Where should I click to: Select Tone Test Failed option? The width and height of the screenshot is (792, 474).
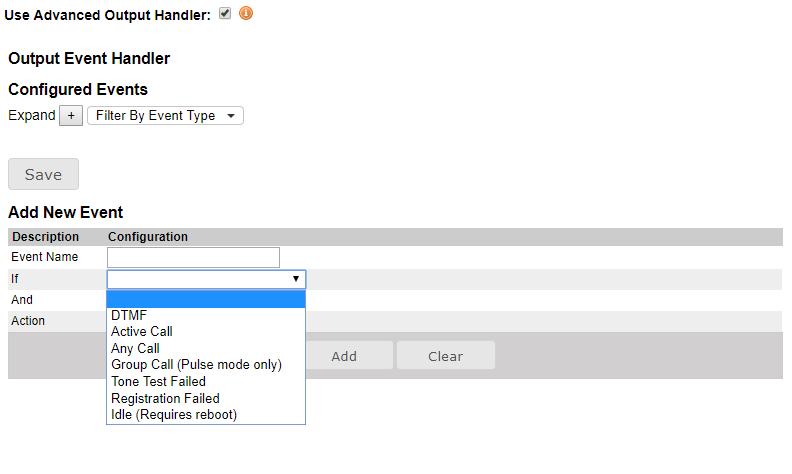point(158,382)
